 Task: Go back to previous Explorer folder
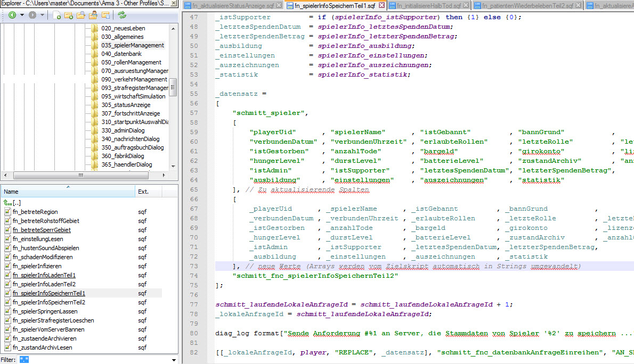[x=12, y=15]
